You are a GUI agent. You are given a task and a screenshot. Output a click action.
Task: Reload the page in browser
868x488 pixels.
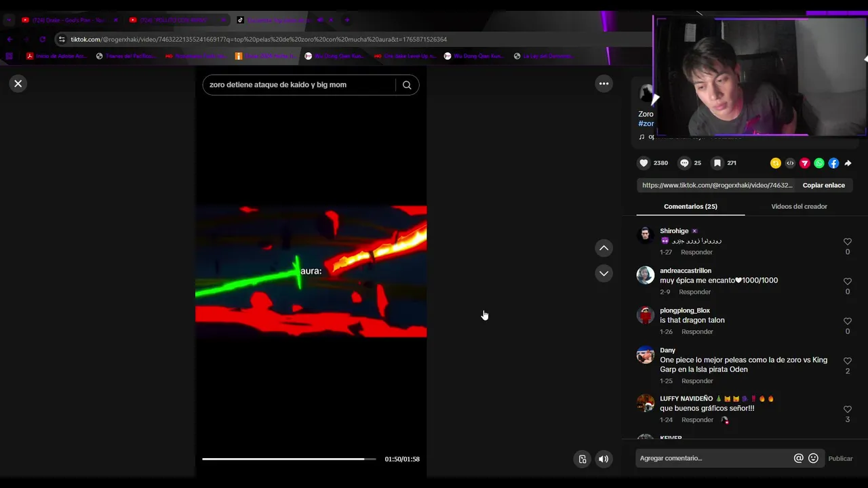click(x=43, y=39)
